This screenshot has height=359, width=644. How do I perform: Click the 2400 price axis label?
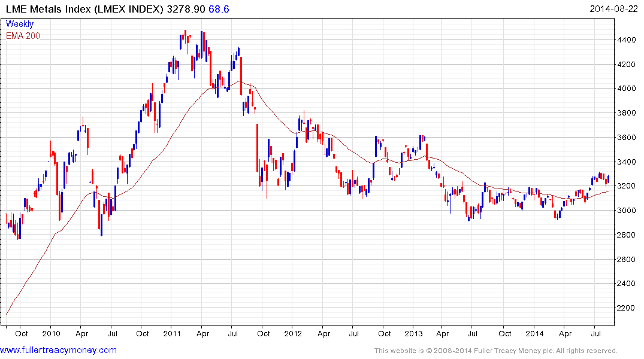coord(627,284)
